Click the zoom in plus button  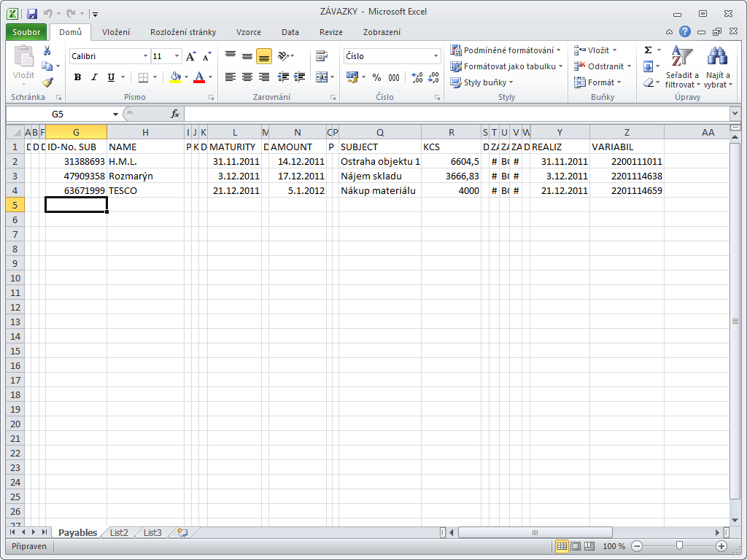[721, 546]
